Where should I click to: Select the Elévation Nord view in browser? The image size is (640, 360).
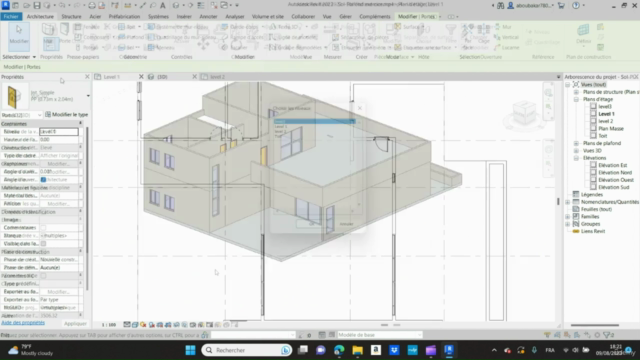pyautogui.click(x=615, y=173)
